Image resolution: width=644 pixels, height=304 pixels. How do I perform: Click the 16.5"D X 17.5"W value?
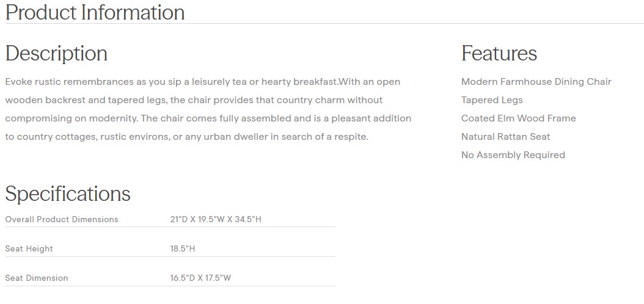click(x=200, y=278)
